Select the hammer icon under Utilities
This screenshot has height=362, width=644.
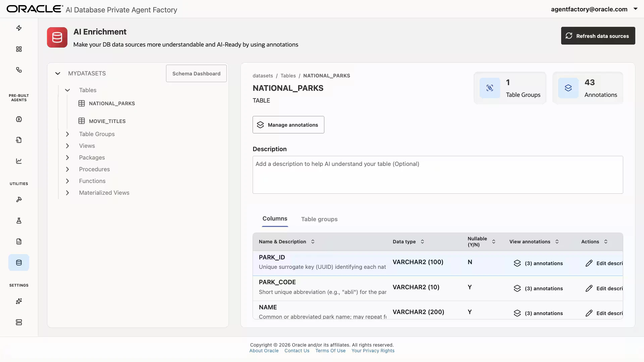click(19, 200)
